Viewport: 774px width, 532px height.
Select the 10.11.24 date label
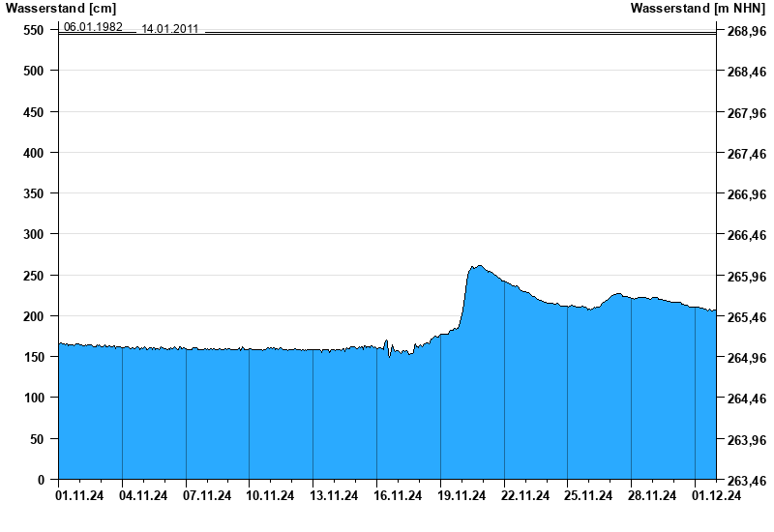[270, 496]
